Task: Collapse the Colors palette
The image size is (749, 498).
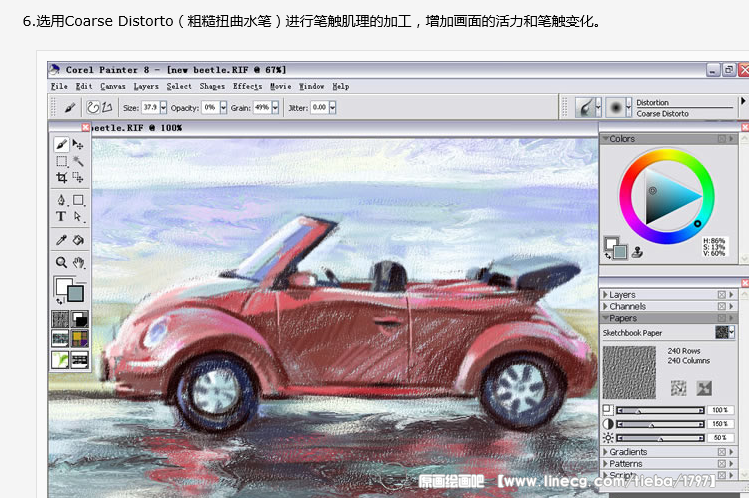Action: point(605,138)
